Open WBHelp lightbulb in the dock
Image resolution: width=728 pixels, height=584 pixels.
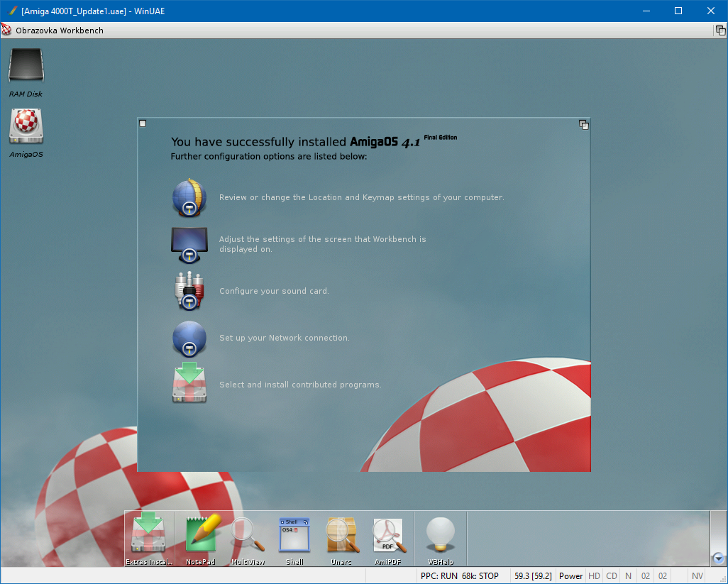(x=440, y=535)
